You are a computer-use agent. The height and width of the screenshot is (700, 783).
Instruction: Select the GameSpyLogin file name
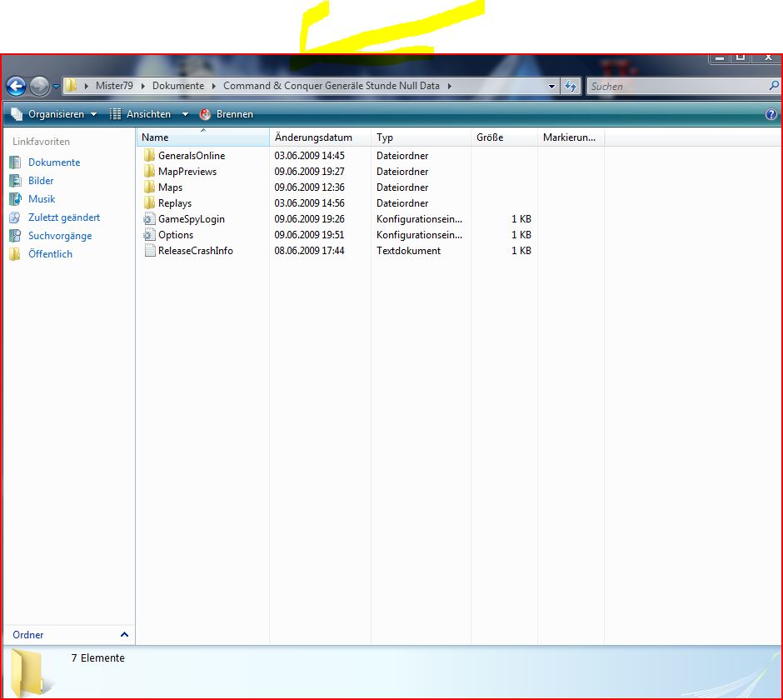tap(192, 219)
